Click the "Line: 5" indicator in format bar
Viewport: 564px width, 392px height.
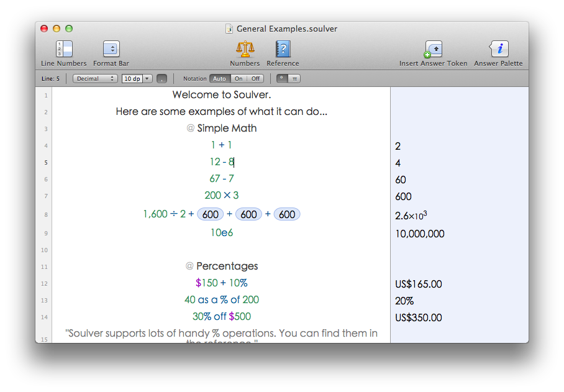coord(51,79)
